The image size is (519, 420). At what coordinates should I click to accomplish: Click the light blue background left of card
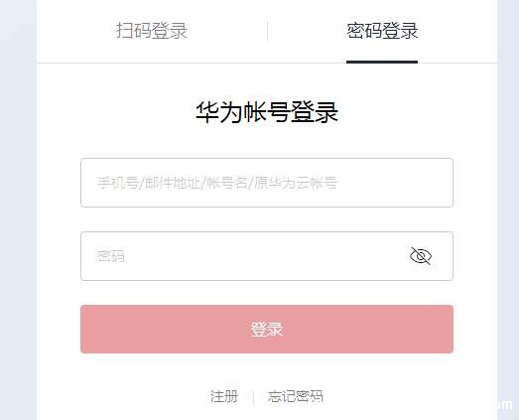18,210
